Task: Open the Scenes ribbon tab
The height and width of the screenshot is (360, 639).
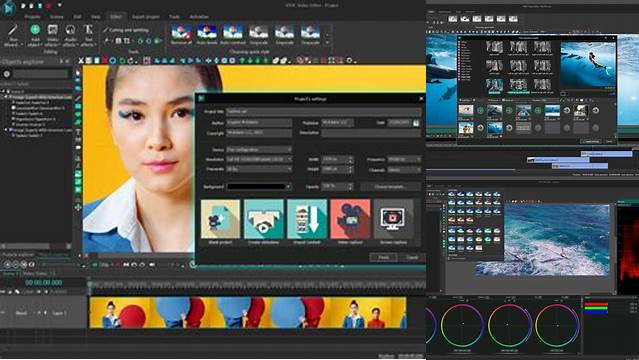Action: click(x=57, y=17)
